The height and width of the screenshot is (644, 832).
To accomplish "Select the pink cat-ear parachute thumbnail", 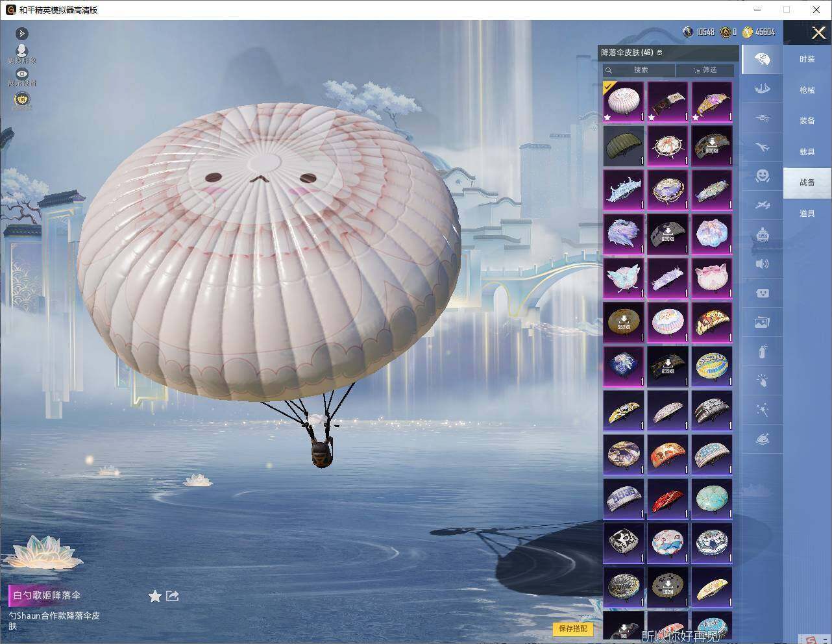I will 712,279.
